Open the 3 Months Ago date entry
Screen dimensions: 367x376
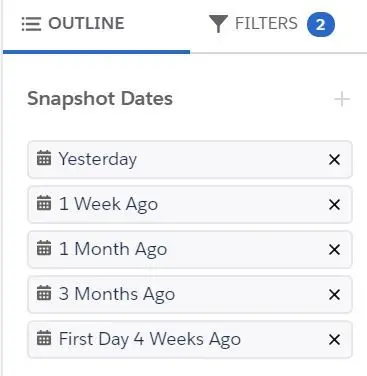tap(190, 295)
